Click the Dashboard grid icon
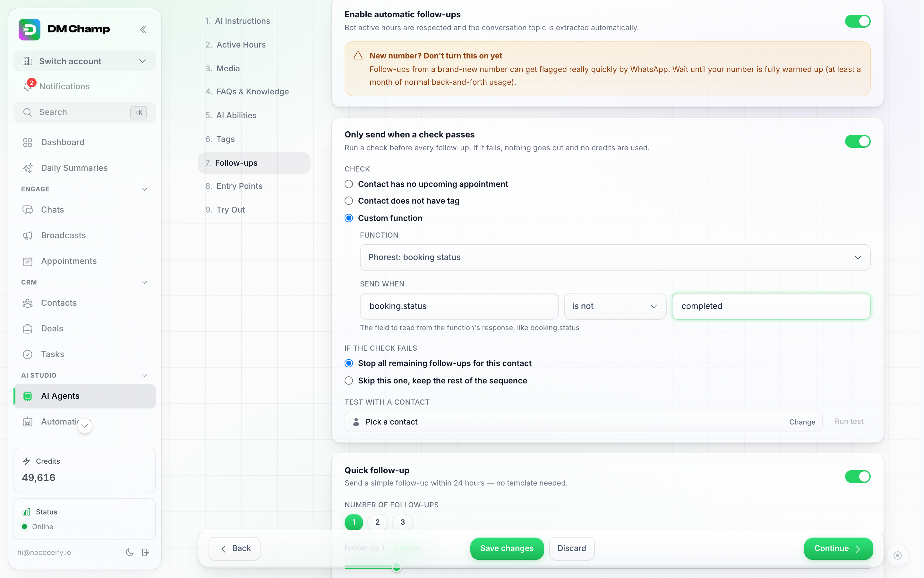The image size is (924, 578). click(28, 142)
